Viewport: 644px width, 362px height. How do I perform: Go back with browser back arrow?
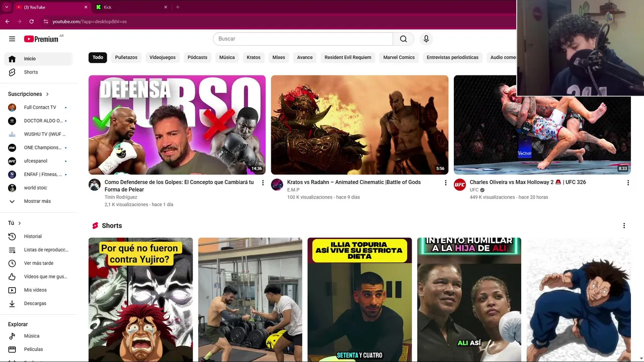(7, 22)
